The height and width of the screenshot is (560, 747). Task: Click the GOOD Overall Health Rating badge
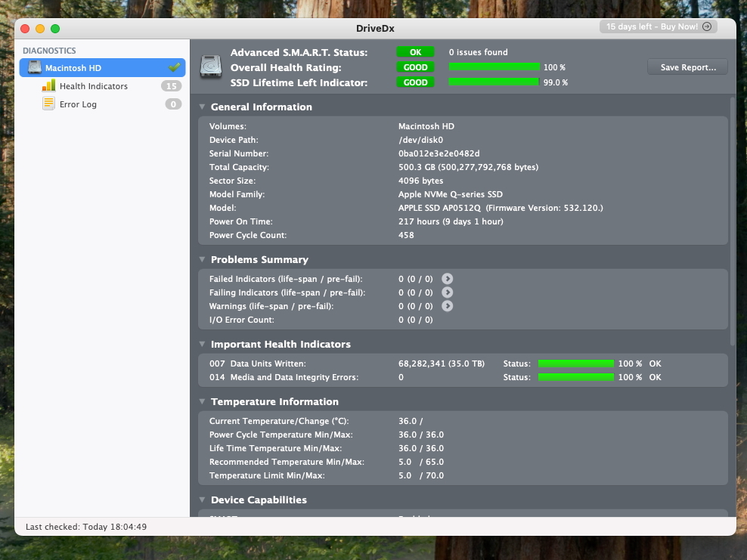[415, 67]
